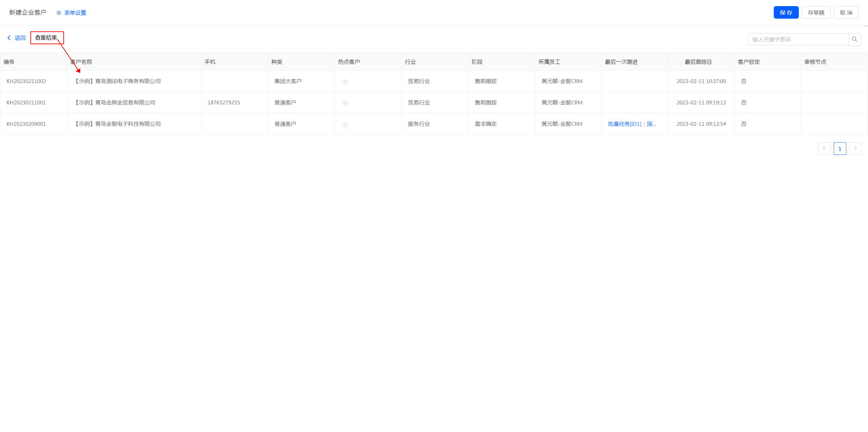Click 返回 to go back
Viewport: 868px width, 432px height.
(x=20, y=38)
